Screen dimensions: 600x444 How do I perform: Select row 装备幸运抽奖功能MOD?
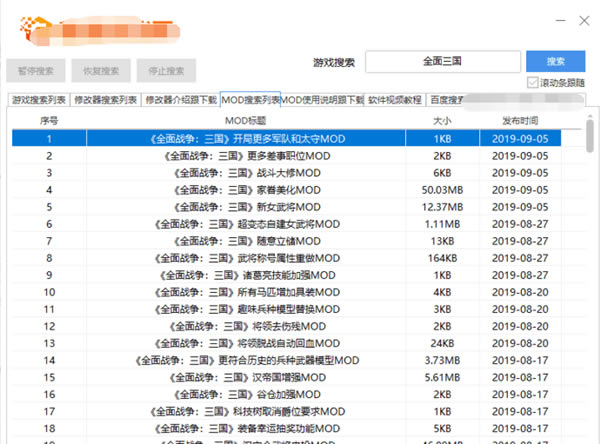click(x=286, y=428)
